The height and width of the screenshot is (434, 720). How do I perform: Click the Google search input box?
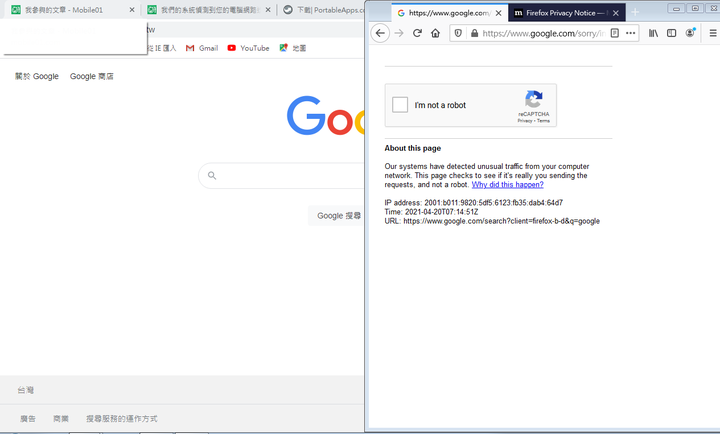coord(281,175)
